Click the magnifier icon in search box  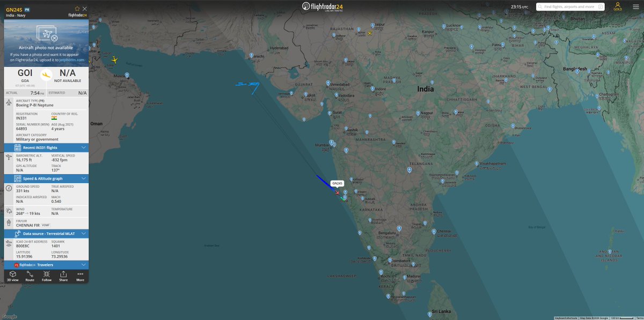[539, 7]
